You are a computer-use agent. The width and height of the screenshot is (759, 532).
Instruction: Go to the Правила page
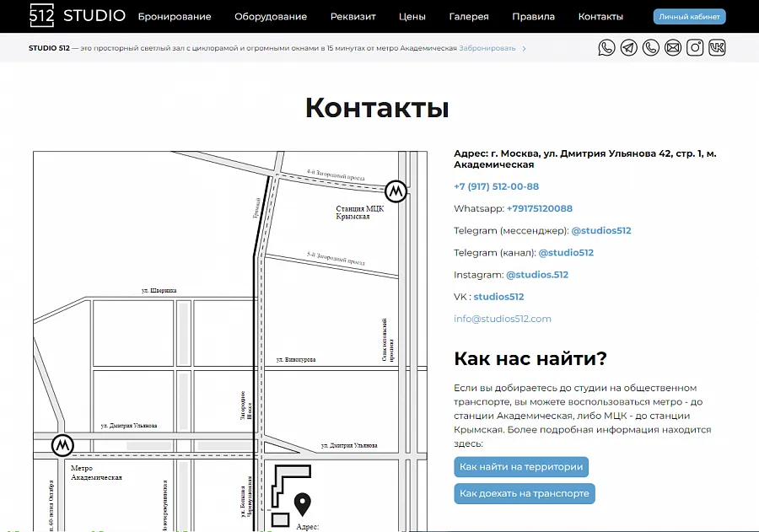click(534, 17)
